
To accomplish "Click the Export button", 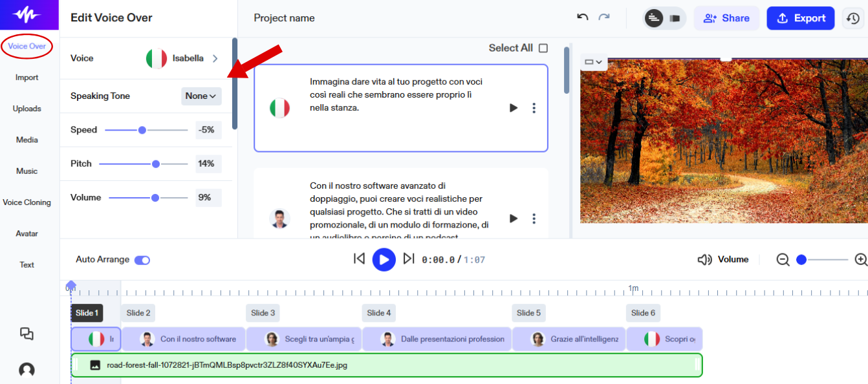I will (x=801, y=18).
